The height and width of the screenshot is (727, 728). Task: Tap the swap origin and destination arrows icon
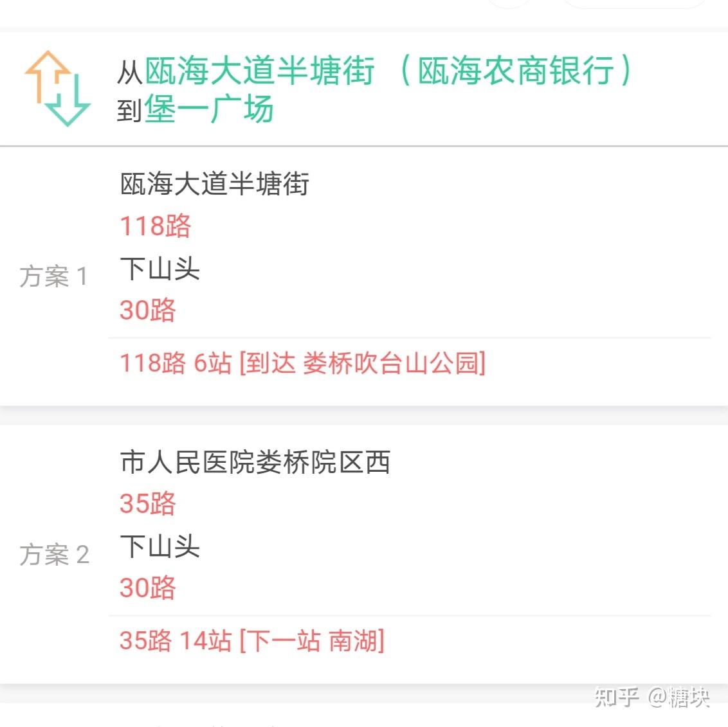pos(57,89)
